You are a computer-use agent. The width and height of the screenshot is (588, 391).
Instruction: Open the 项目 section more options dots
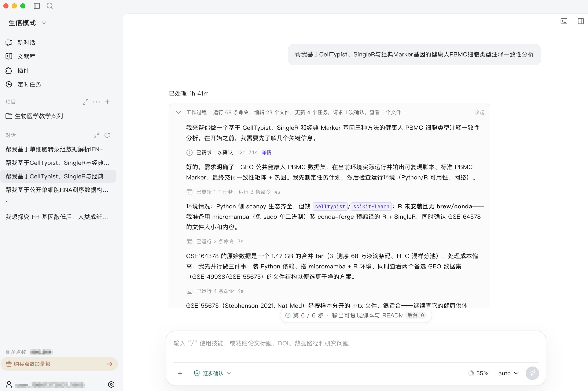tap(96, 102)
